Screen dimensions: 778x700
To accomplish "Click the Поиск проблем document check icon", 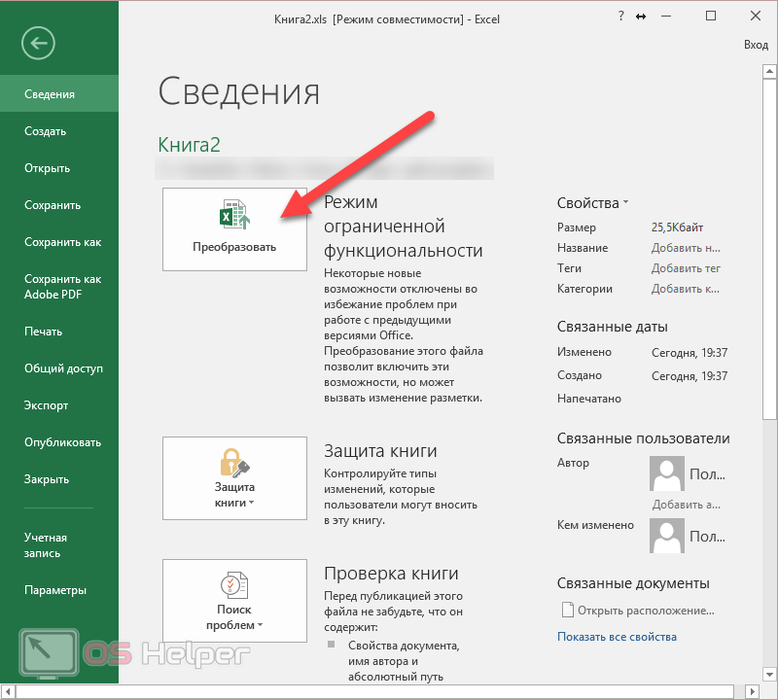I will [234, 585].
